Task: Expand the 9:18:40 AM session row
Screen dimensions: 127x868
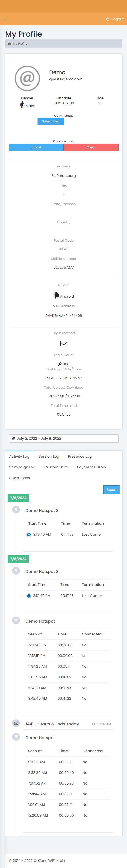Action: pyautogui.click(x=29, y=534)
